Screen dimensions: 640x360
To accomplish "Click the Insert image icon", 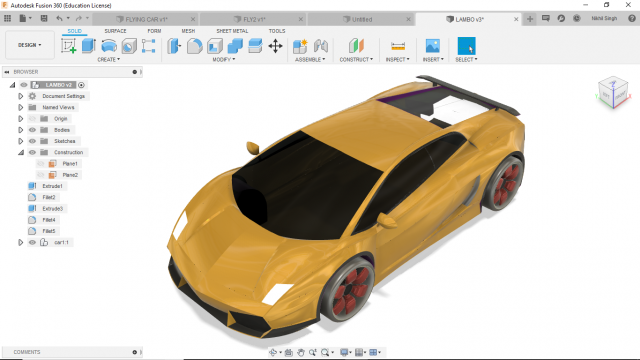I will click(x=433, y=46).
